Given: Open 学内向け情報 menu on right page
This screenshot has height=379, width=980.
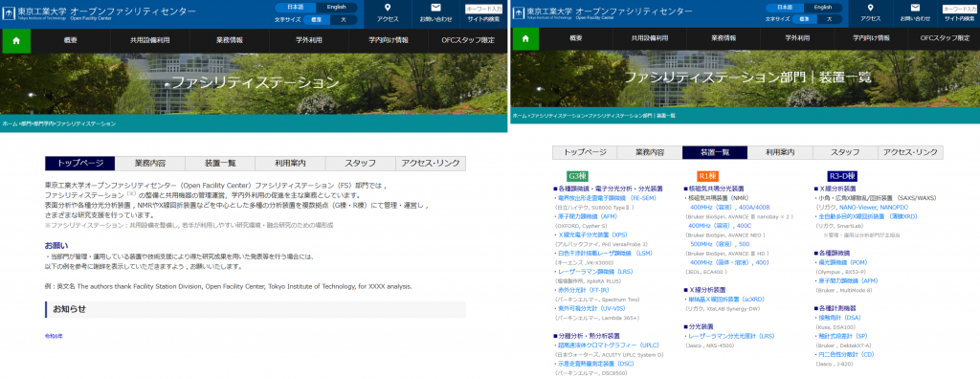Looking at the screenshot, I should point(870,39).
